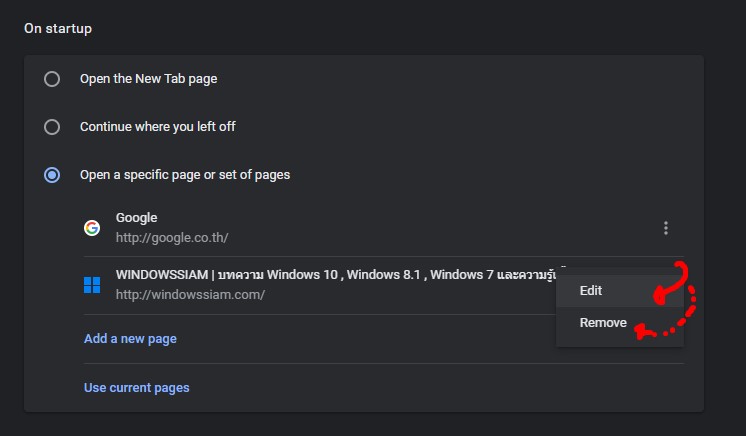
Task: Click the 'On startup' section heading
Action: [x=58, y=29]
